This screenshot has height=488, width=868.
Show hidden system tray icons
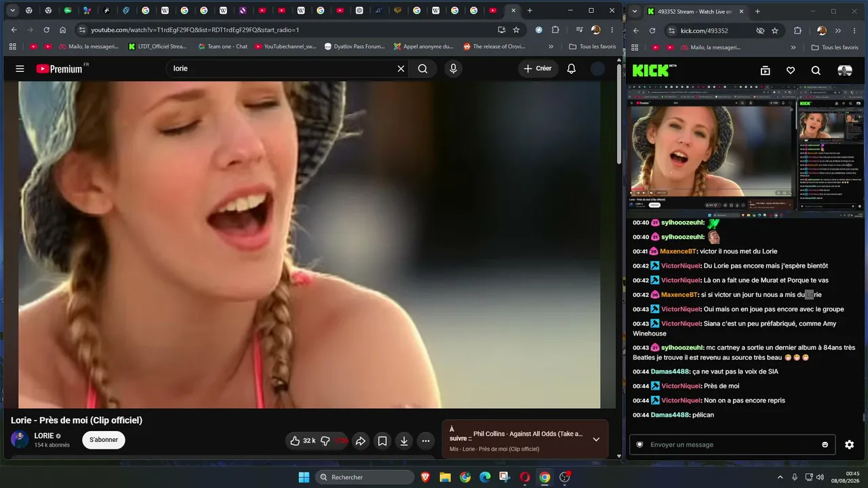[x=780, y=477]
